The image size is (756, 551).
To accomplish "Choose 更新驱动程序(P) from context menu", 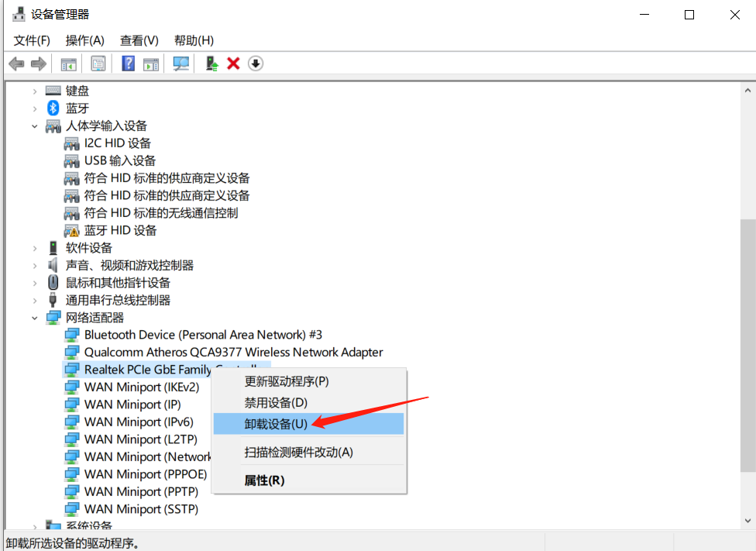I will click(x=308, y=381).
